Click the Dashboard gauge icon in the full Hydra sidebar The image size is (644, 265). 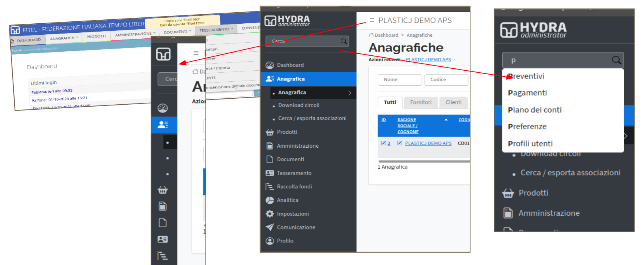(270, 65)
